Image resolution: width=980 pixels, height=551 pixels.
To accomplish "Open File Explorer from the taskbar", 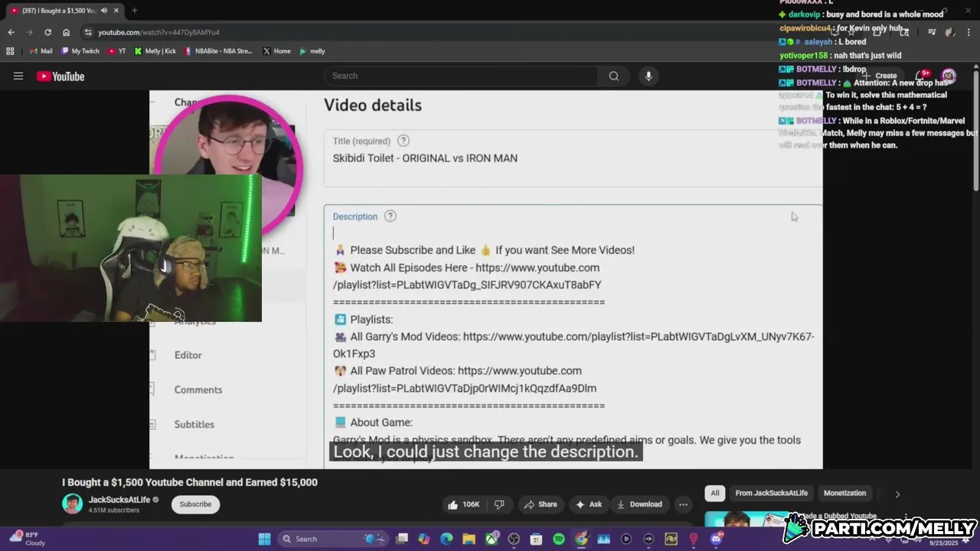I will point(469,539).
